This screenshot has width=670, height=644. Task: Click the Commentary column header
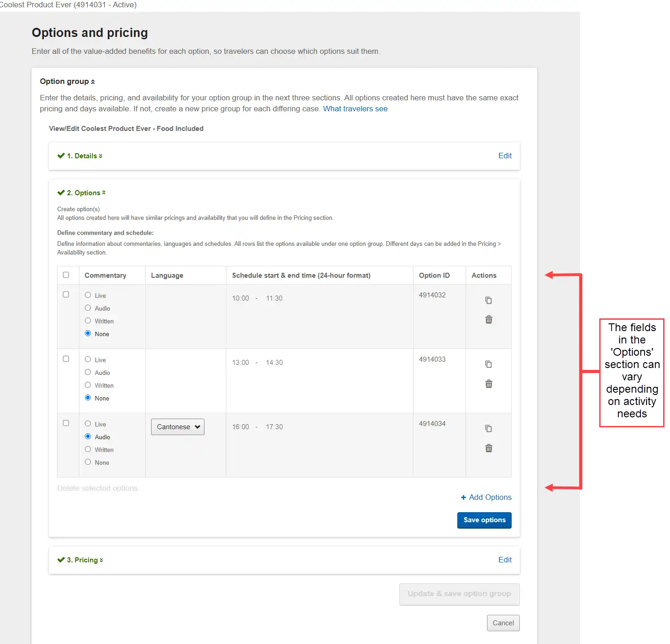pos(105,275)
